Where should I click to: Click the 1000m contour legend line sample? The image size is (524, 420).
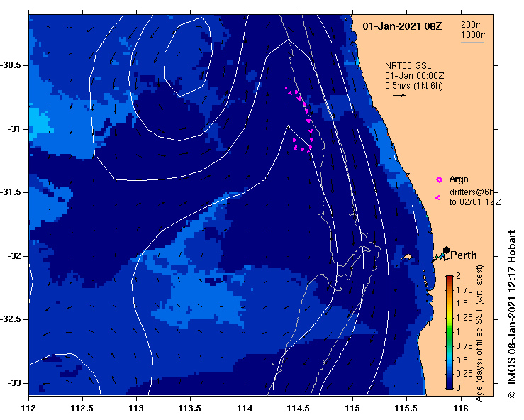472,42
